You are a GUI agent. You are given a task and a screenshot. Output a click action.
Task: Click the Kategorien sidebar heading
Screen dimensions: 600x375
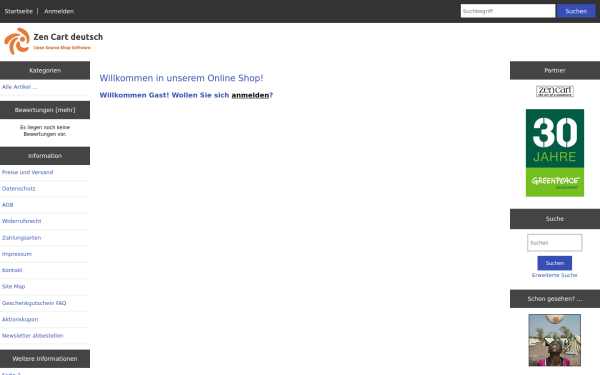(45, 70)
